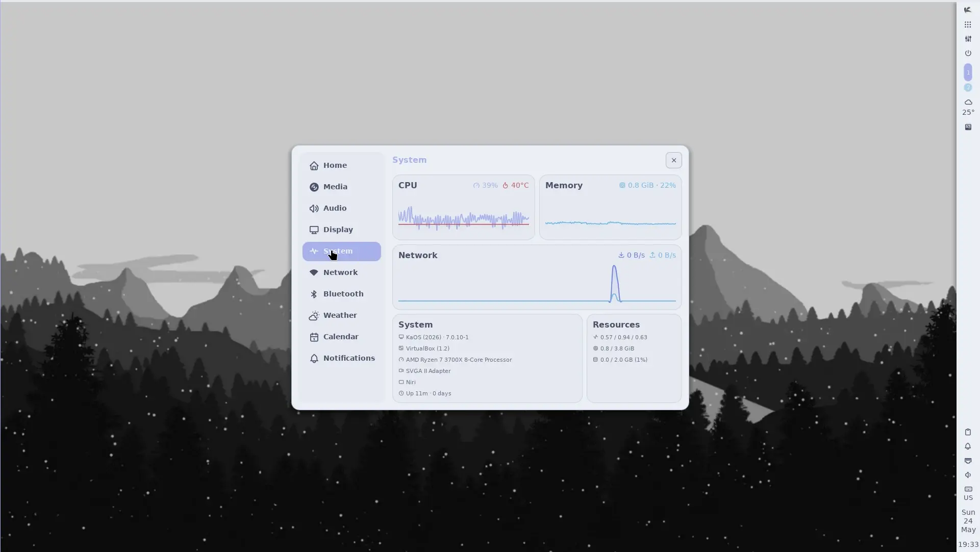Open the clipboard icon in bar
The width and height of the screenshot is (980, 552).
point(968,432)
